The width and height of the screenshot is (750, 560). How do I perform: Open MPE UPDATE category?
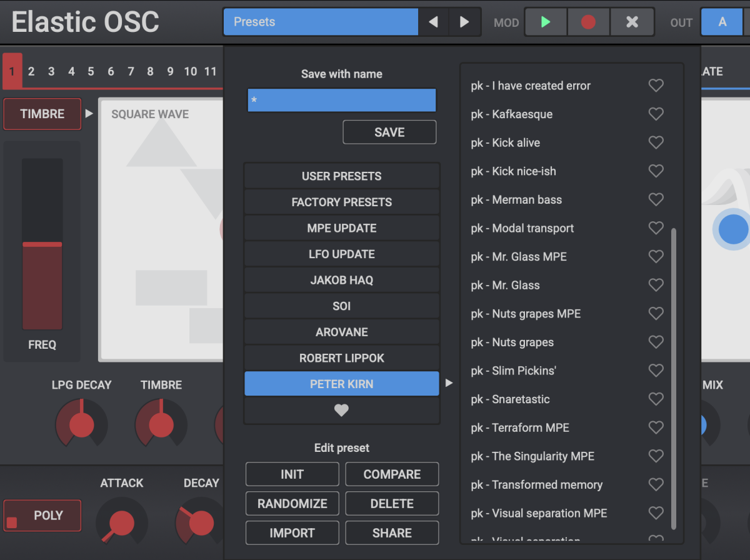coord(341,228)
